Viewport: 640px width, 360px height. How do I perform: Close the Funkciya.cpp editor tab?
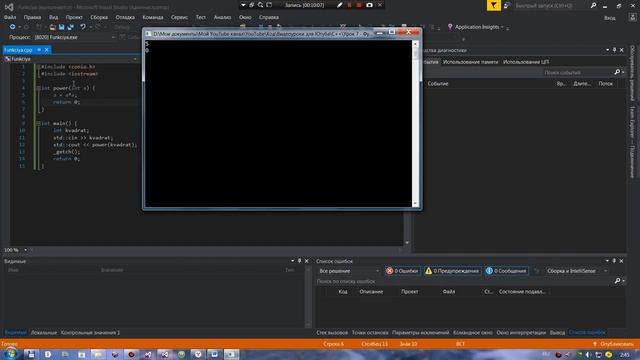coord(47,50)
